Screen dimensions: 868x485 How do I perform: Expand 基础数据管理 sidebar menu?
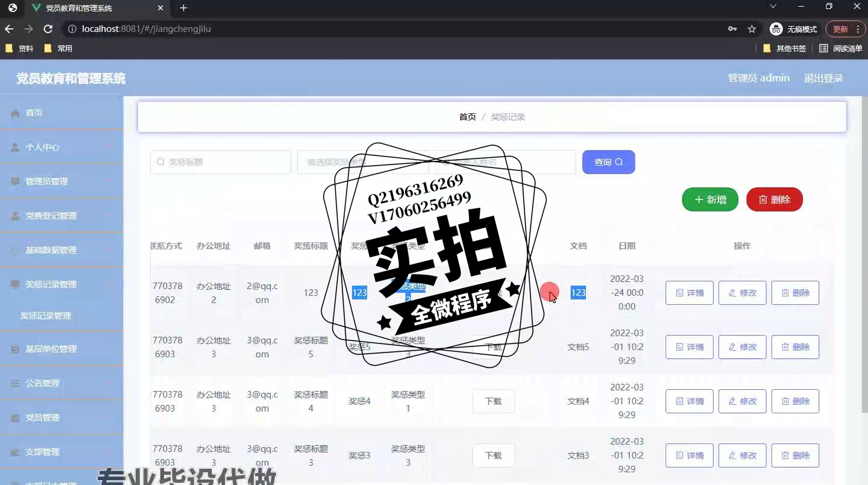[x=61, y=250]
